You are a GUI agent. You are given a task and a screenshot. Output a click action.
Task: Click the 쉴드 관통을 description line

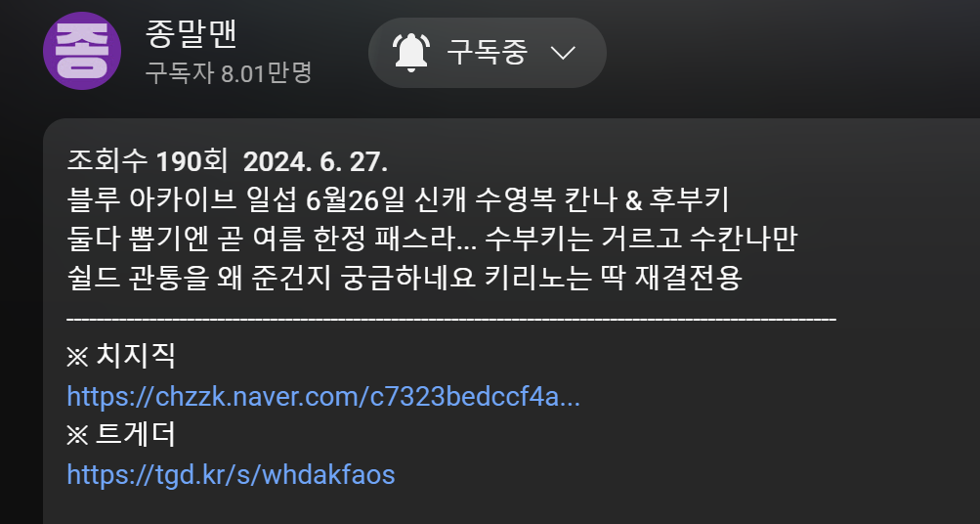pyautogui.click(x=404, y=278)
